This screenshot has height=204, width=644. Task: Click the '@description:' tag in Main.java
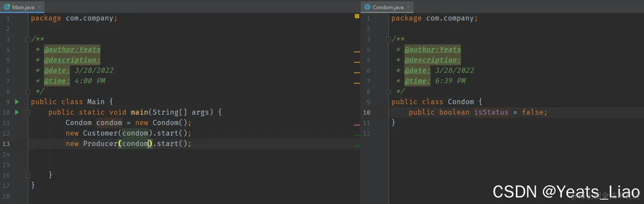tap(72, 60)
